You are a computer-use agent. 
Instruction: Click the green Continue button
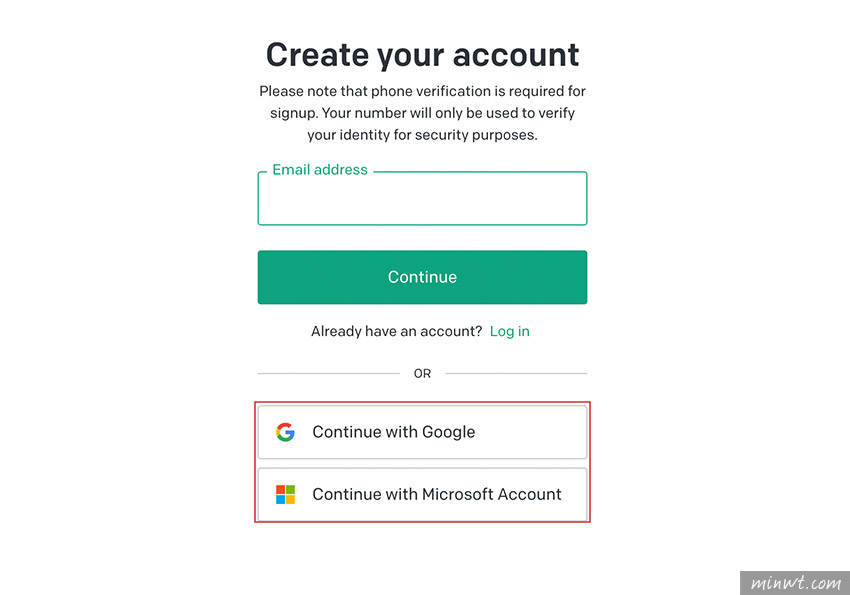coord(422,277)
